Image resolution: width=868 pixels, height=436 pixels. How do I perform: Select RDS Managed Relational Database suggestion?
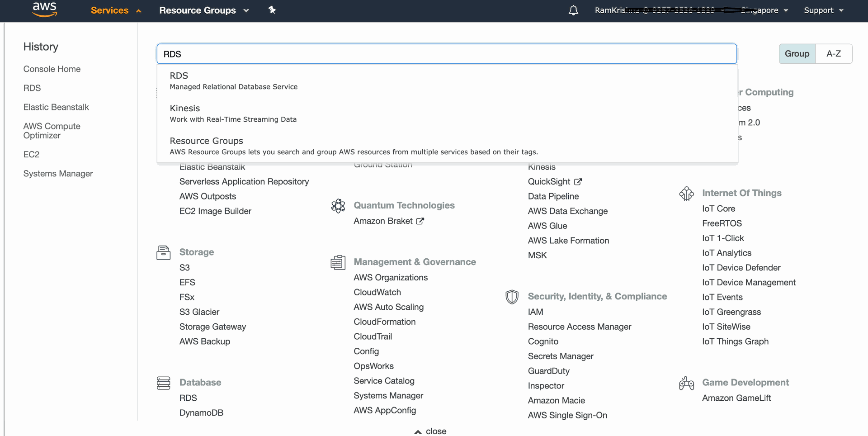[x=447, y=81]
